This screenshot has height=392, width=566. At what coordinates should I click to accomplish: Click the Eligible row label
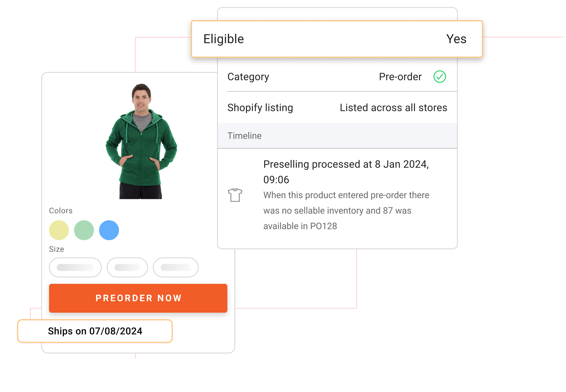coord(224,39)
